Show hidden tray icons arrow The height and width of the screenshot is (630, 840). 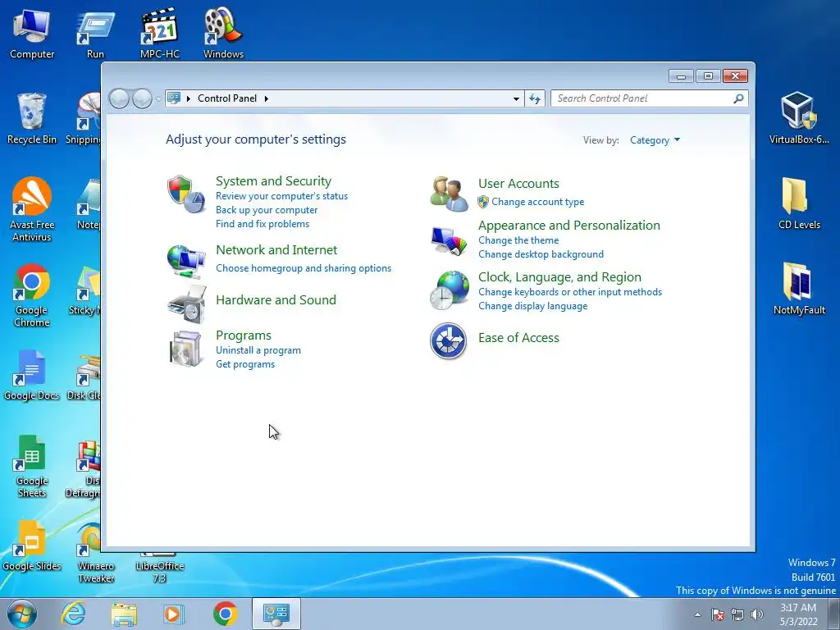[697, 614]
